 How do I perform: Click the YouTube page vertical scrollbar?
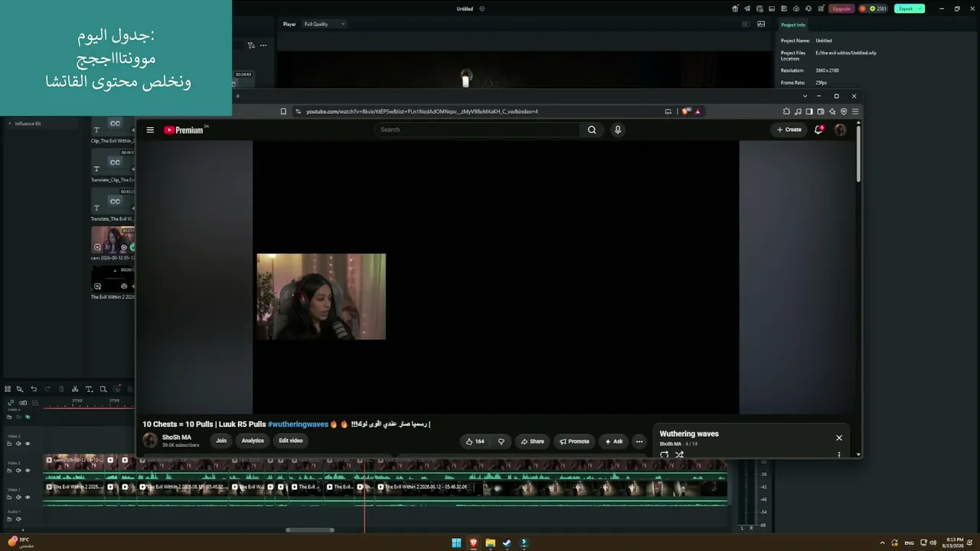[x=858, y=153]
